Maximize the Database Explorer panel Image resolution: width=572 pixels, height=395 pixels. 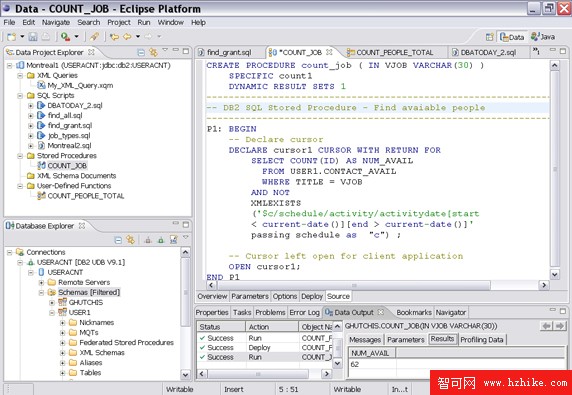click(x=186, y=225)
